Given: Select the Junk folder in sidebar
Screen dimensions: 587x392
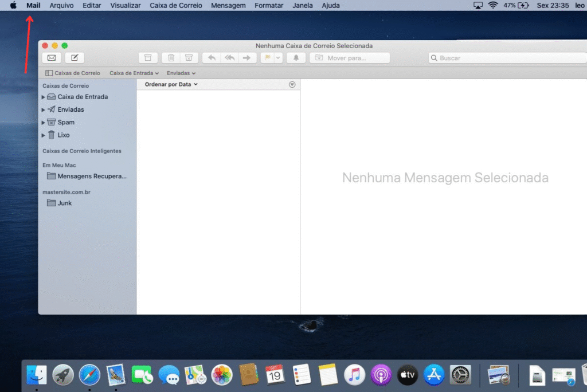Looking at the screenshot, I should tap(64, 203).
